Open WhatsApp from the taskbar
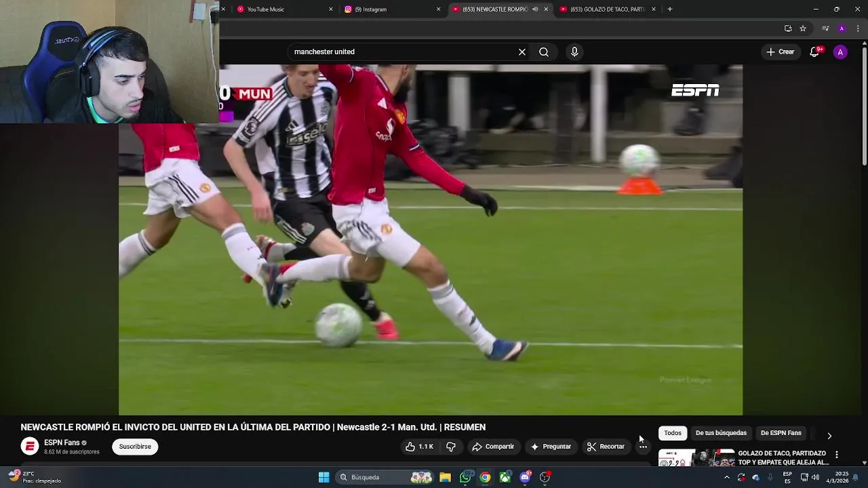868x488 pixels. 465,477
